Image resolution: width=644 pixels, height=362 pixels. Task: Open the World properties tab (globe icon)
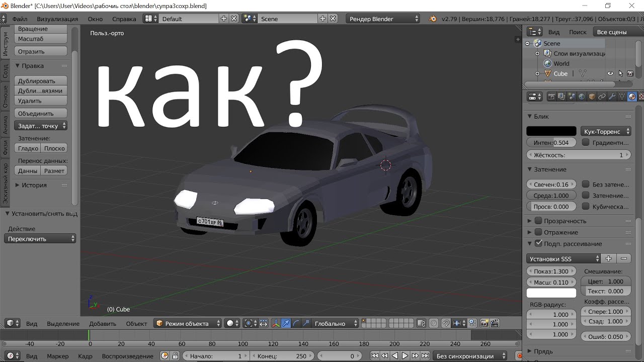582,97
